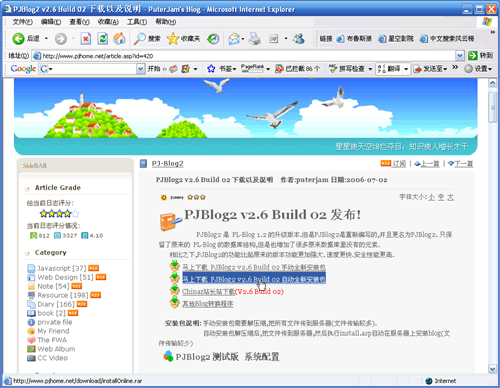
Task: Open the CC Video sidebar link
Action: pos(52,358)
